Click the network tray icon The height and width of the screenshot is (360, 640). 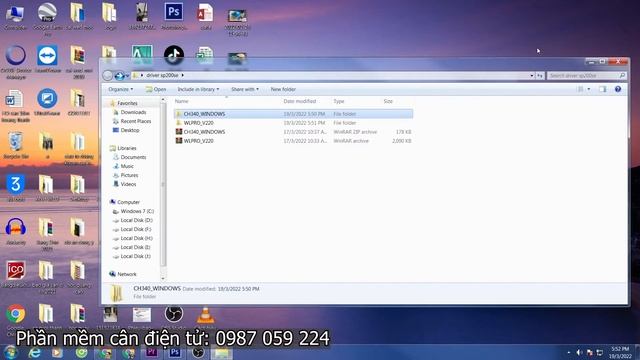coord(600,352)
